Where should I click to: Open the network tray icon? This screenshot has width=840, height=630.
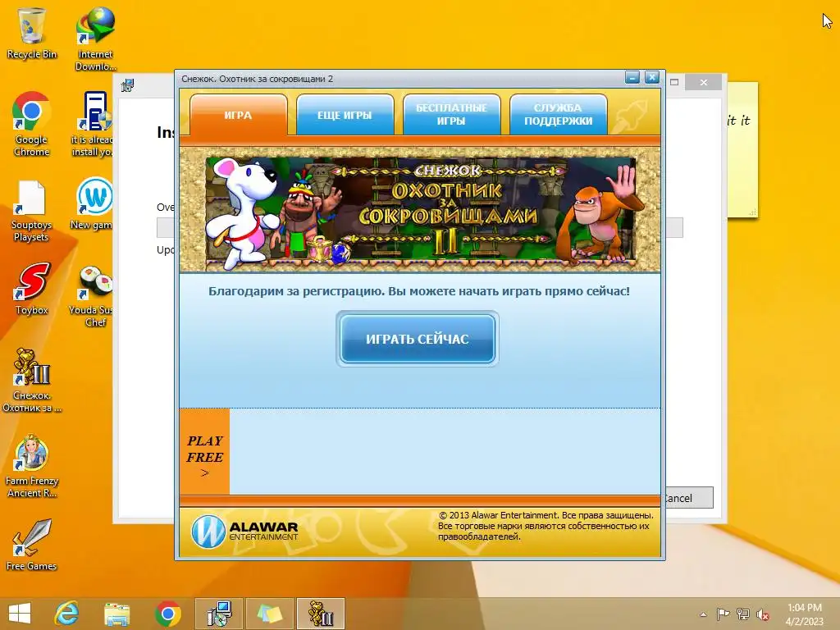[x=742, y=614]
